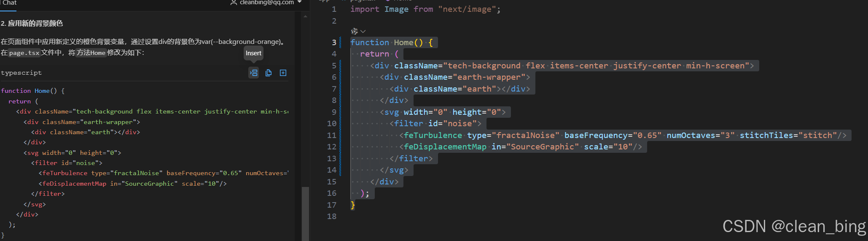Click 'tech-background' className on editor line 5
The image size is (868, 241).
click(484, 65)
